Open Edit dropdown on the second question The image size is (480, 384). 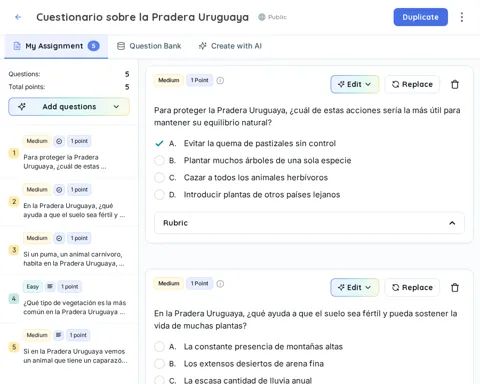coord(355,287)
